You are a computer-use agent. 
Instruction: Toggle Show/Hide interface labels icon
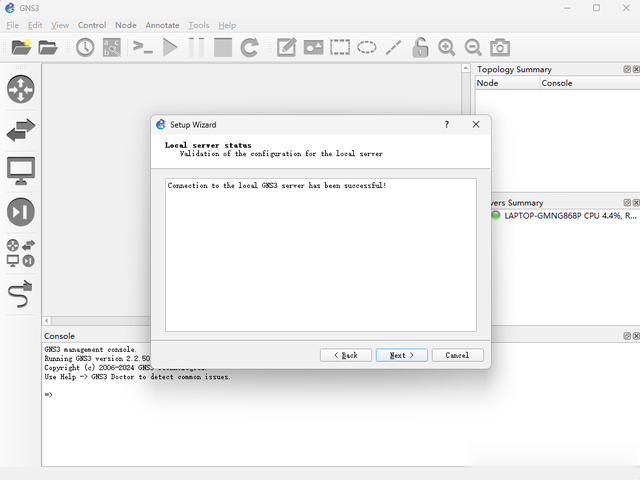pyautogui.click(x=111, y=47)
